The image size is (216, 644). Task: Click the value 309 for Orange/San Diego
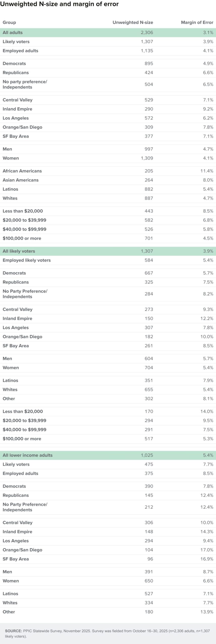[x=149, y=127]
